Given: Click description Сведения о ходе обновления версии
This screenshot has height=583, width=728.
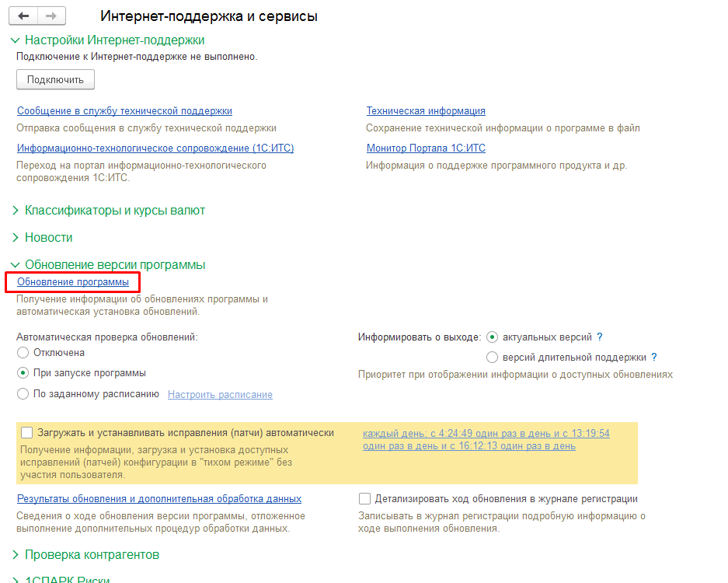Looking at the screenshot, I should pos(161,522).
